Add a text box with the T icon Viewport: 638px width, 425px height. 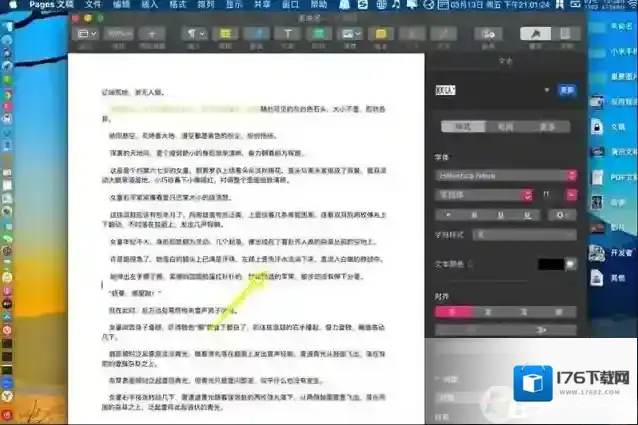pos(287,34)
